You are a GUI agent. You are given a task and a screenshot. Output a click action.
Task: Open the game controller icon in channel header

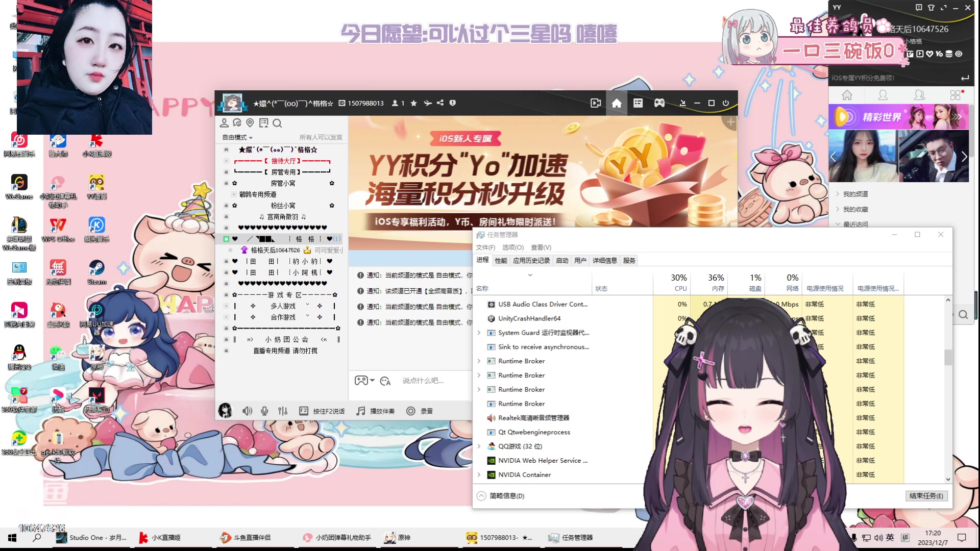tap(659, 103)
